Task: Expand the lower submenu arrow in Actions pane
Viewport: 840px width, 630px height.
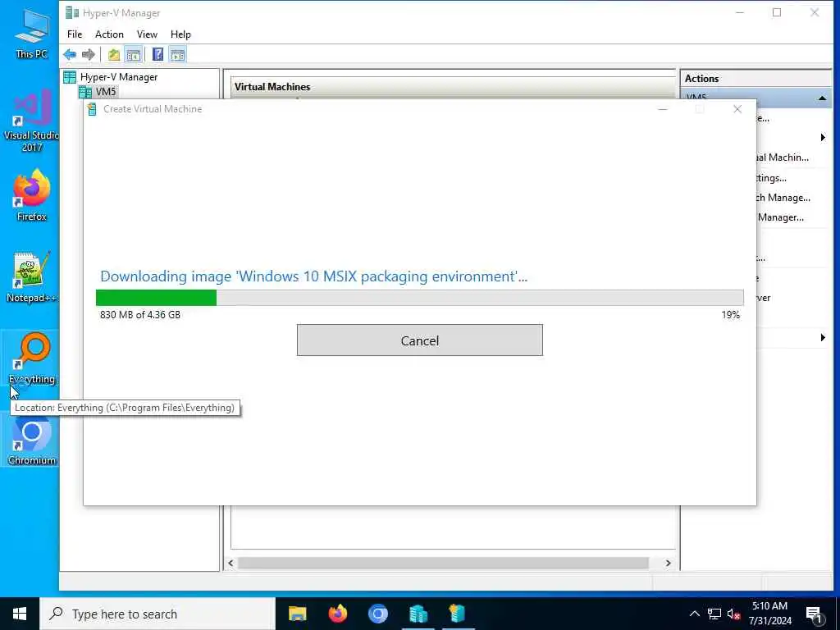Action: coord(822,337)
